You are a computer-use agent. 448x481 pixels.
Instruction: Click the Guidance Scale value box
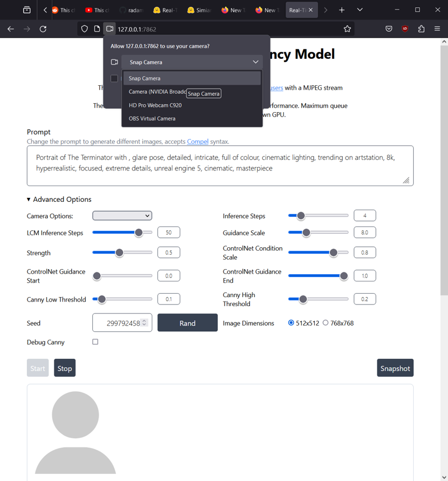[365, 233]
